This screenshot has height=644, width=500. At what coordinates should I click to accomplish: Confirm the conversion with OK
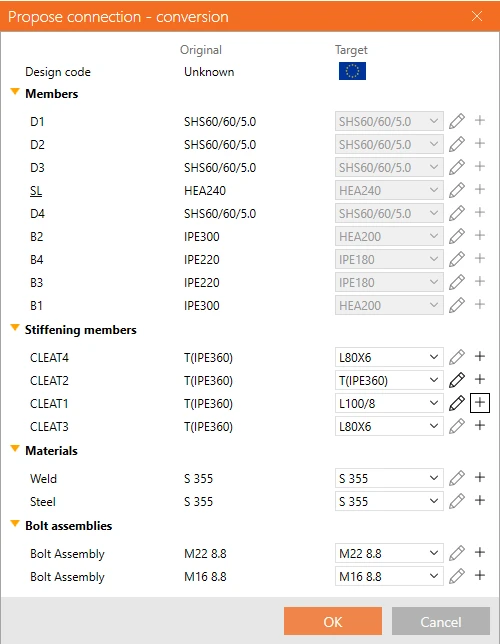coord(333,621)
